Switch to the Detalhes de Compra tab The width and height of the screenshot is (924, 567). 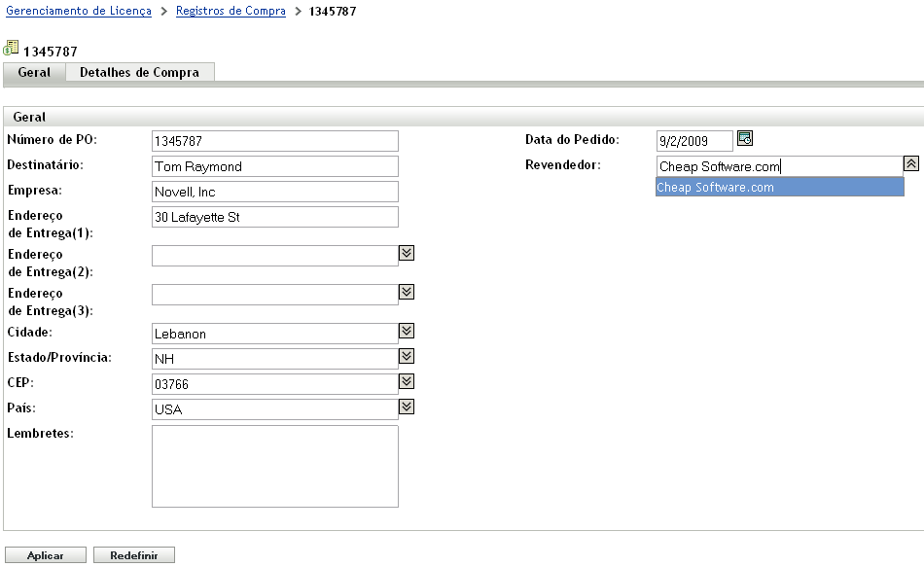click(139, 73)
